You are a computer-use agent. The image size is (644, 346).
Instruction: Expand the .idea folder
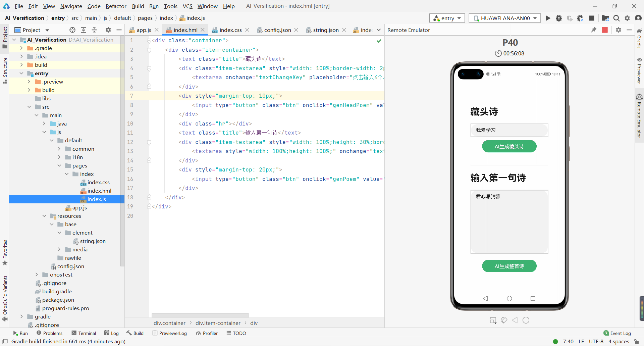coord(21,56)
